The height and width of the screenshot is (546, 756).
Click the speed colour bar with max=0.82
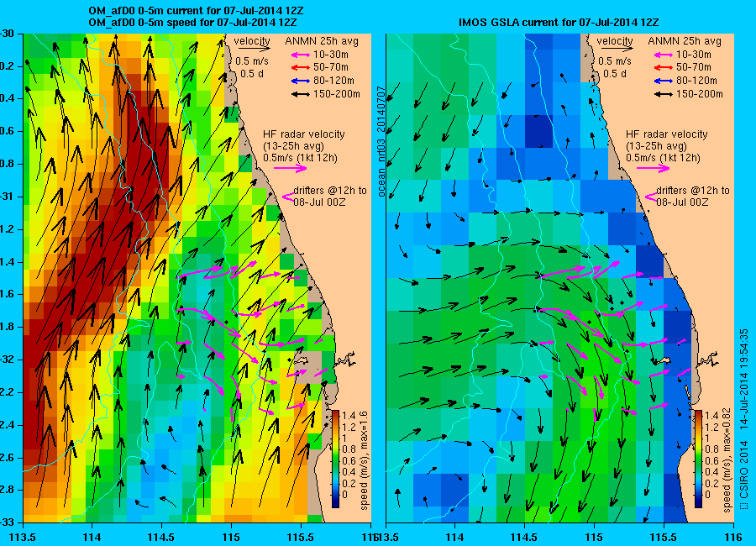coord(698,459)
